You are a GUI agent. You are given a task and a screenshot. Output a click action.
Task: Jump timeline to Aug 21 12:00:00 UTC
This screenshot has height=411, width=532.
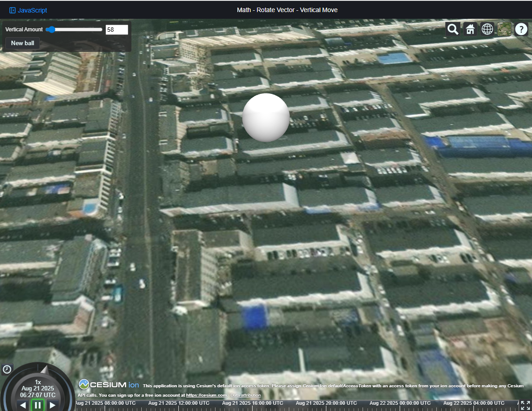[x=179, y=403]
